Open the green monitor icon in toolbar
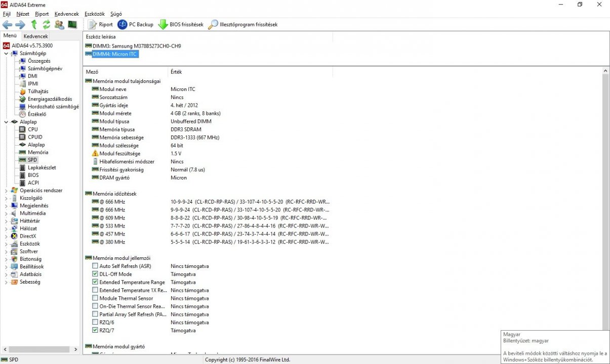Screen dimensions: 610x364 tap(72, 24)
